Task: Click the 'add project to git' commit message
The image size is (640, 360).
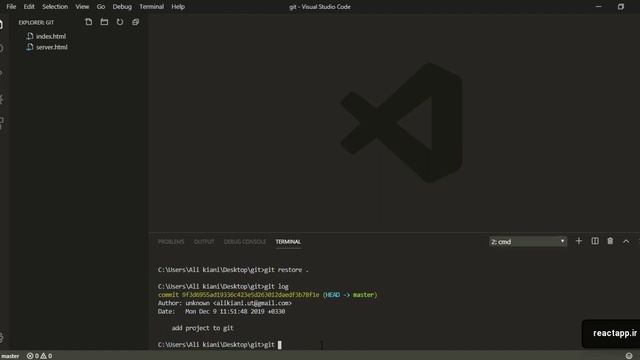Action: (202, 328)
